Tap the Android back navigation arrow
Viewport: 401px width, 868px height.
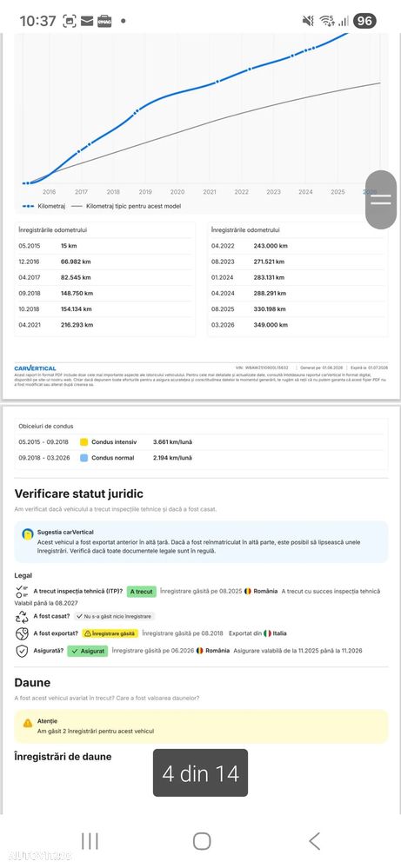click(x=314, y=841)
